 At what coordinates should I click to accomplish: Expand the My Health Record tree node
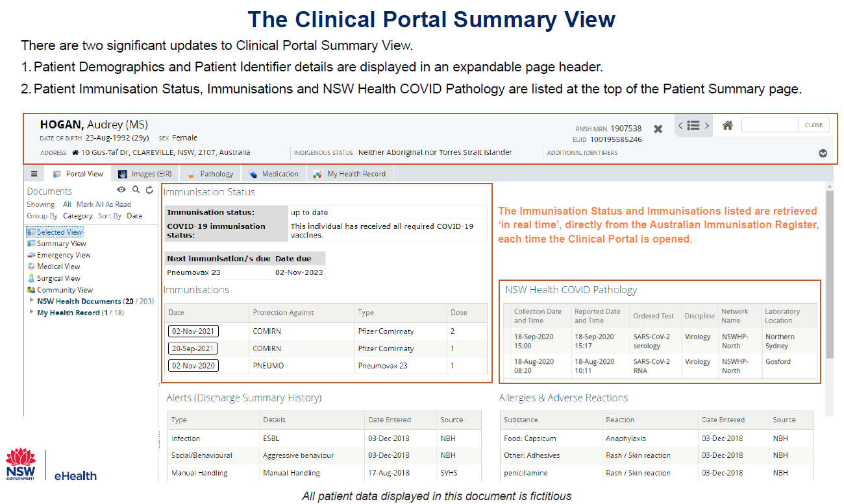[32, 312]
